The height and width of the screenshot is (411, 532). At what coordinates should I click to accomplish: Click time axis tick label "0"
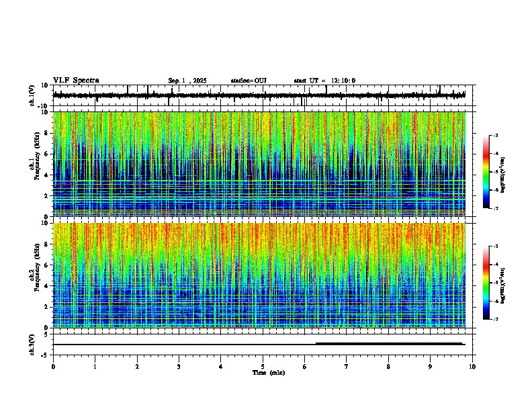53,367
